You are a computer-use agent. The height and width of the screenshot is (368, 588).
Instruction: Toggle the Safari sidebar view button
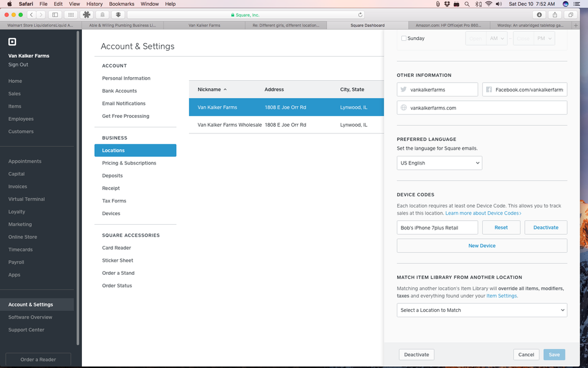coord(55,15)
